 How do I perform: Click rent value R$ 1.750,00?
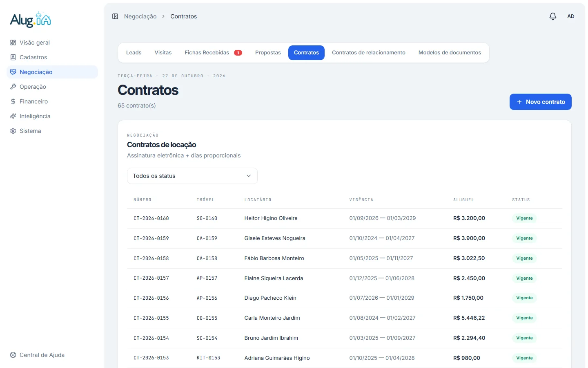(468, 298)
